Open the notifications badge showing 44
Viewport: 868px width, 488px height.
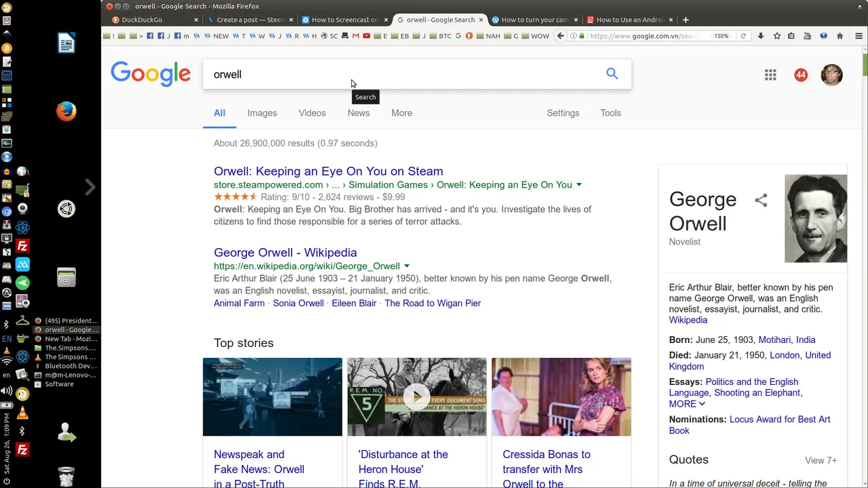pos(801,75)
